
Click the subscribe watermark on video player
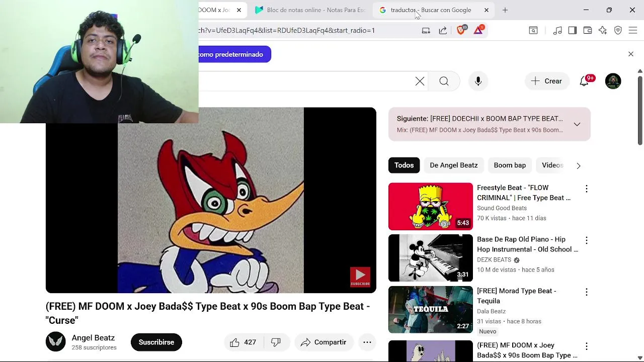point(360,277)
